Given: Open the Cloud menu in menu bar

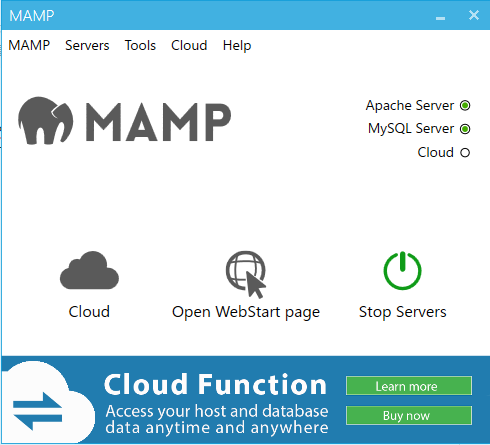Looking at the screenshot, I should point(189,45).
